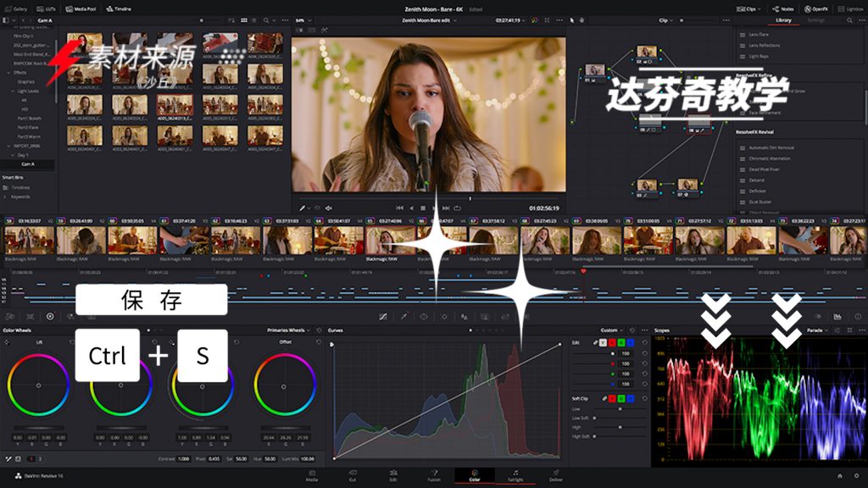This screenshot has width=868, height=488.
Task: Collapse the Light Leaks bin folder
Action: (14, 91)
